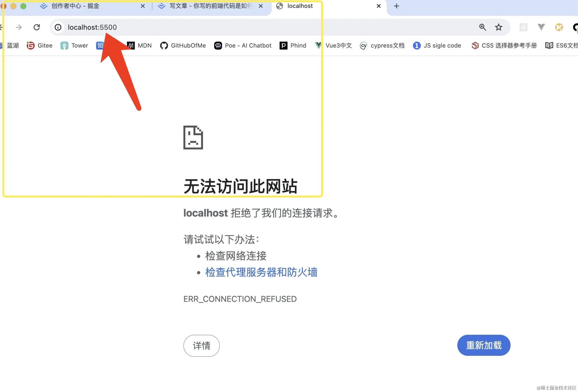Click the 重新加载 button
Screen dimensions: 578x392
tap(484, 345)
